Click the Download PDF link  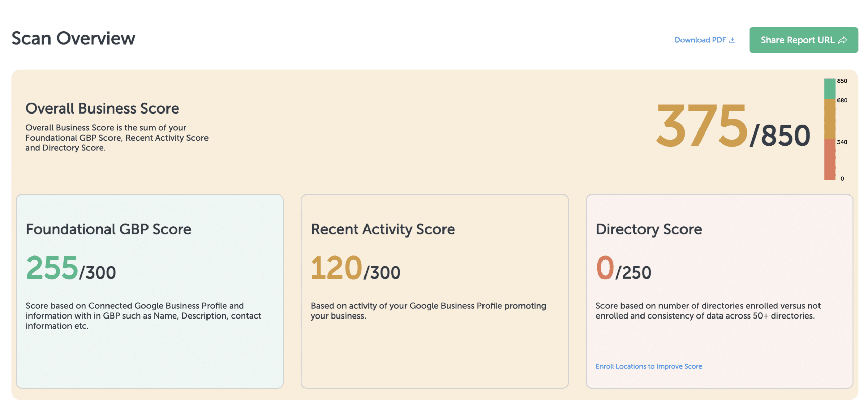point(705,40)
